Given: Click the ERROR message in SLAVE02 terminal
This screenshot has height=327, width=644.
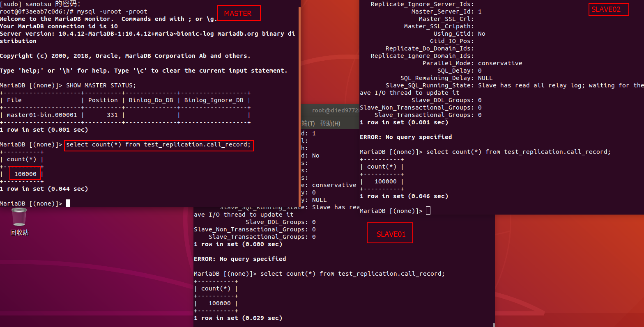Looking at the screenshot, I should pos(405,137).
